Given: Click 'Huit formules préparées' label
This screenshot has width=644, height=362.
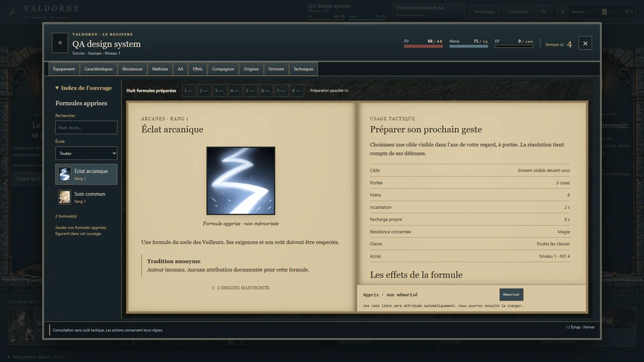Looking at the screenshot, I should [x=151, y=90].
